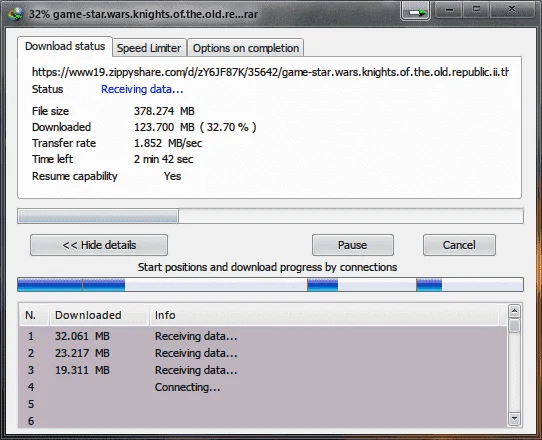Click the N. column header
The height and width of the screenshot is (440, 542).
pos(34,315)
